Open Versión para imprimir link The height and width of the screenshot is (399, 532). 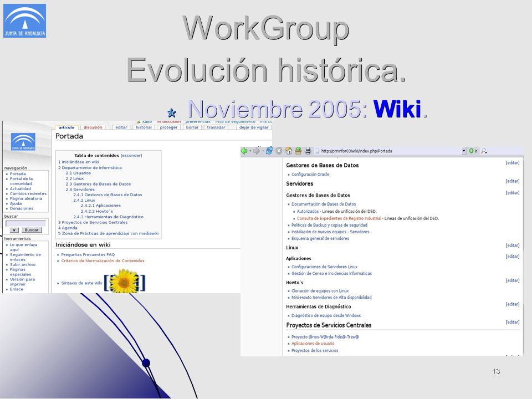pos(22,282)
